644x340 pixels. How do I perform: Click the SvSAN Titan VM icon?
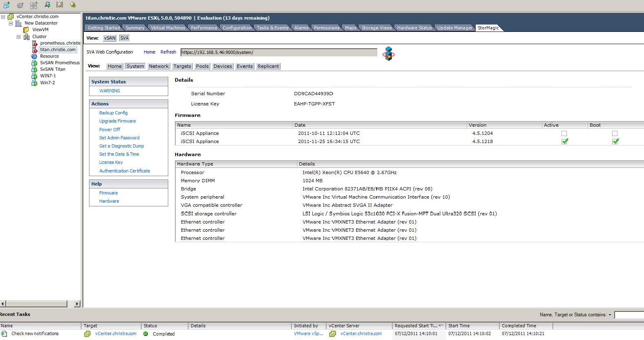[x=34, y=69]
